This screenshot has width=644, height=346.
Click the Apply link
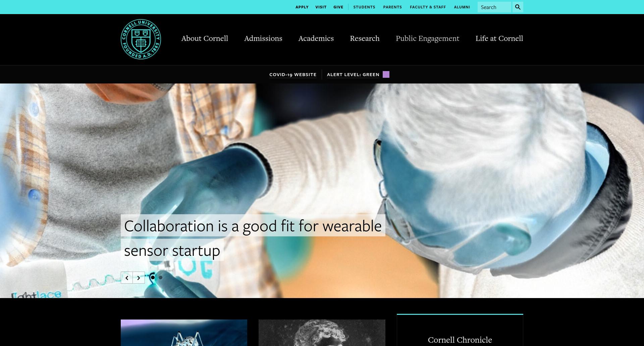tap(302, 7)
